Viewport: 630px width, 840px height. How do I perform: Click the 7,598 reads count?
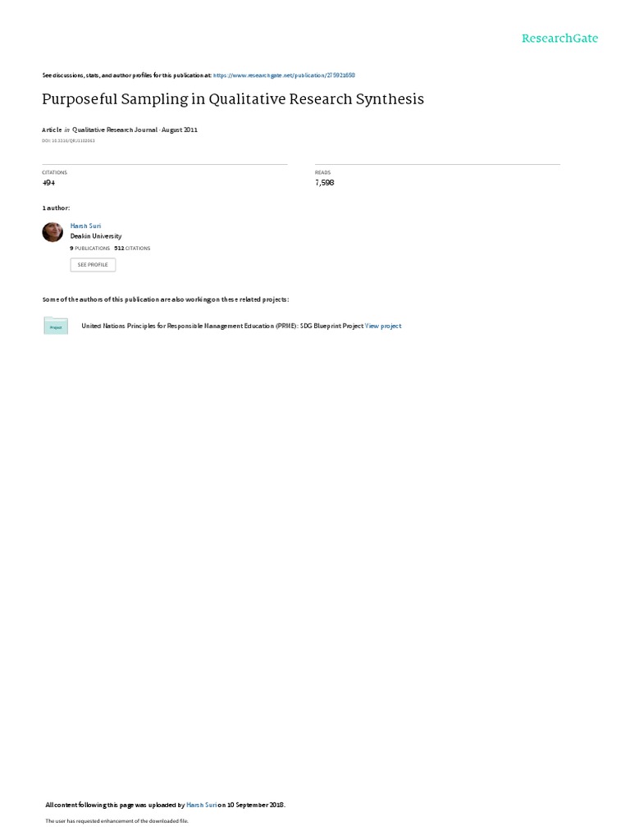click(x=325, y=183)
